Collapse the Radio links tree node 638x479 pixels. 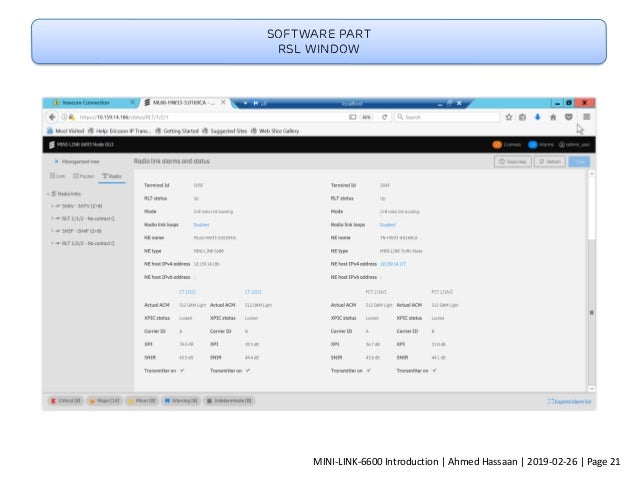coord(48,194)
